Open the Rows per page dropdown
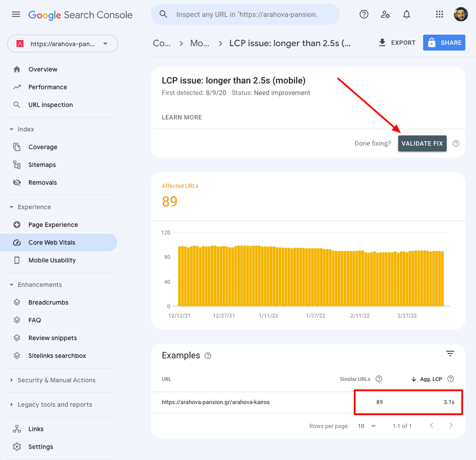The width and height of the screenshot is (476, 460). pyautogui.click(x=367, y=426)
